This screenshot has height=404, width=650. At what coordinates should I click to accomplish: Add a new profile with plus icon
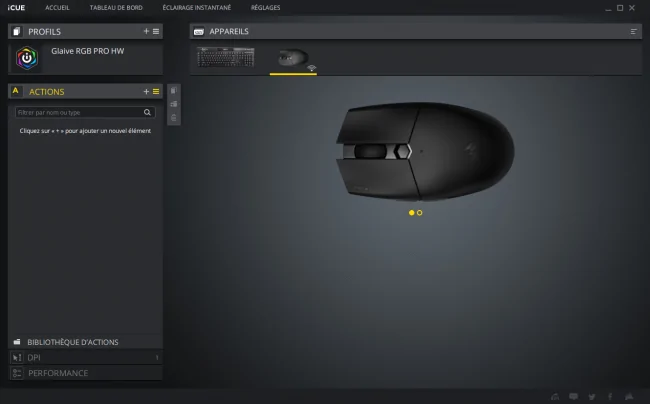tap(146, 31)
